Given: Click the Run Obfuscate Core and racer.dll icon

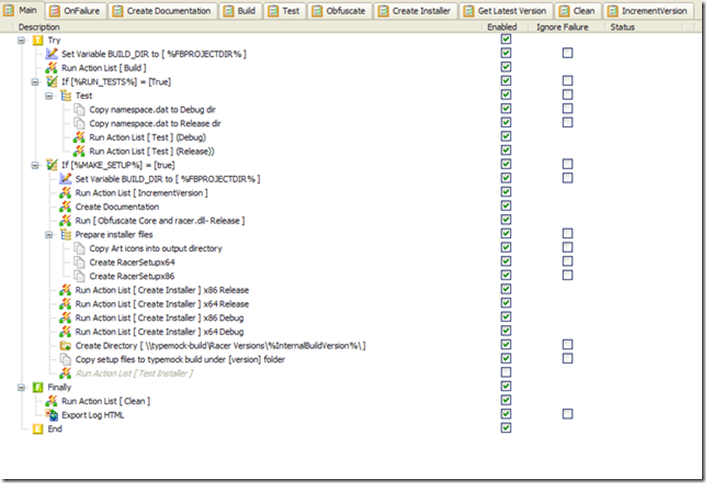Looking at the screenshot, I should click(x=66, y=221).
